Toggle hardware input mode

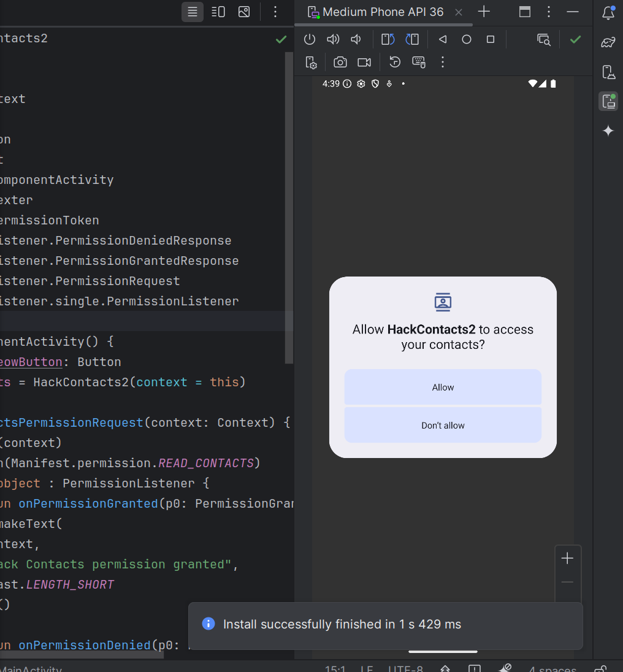pos(419,62)
